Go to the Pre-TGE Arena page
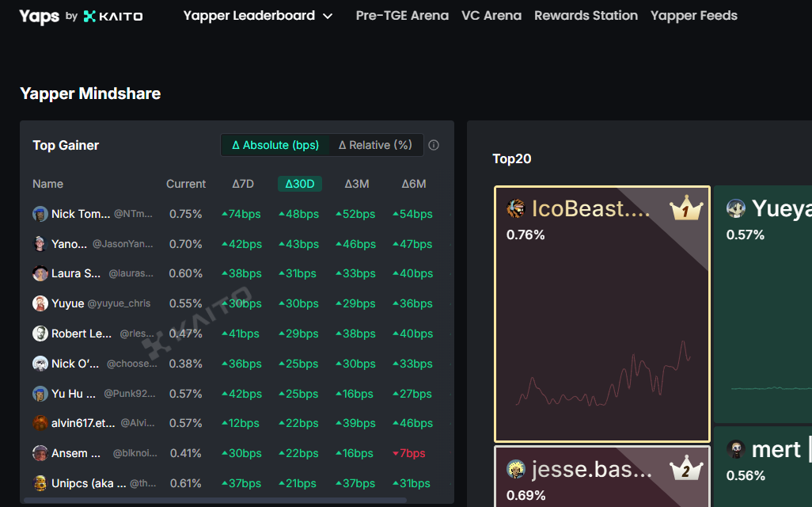 coord(402,16)
